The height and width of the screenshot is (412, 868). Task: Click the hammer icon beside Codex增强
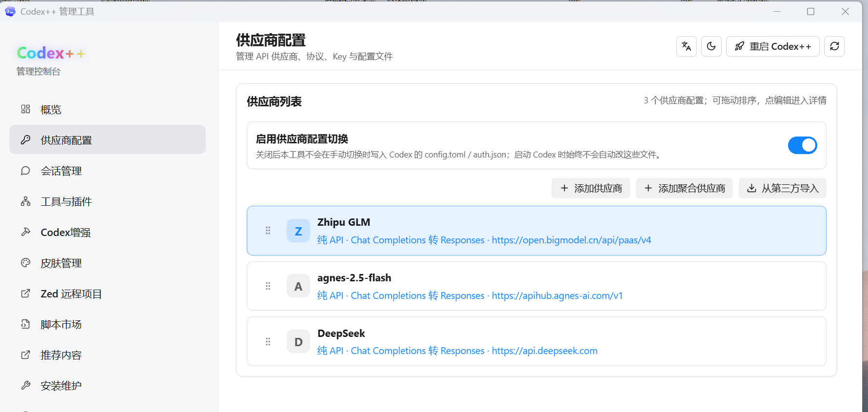tap(25, 232)
